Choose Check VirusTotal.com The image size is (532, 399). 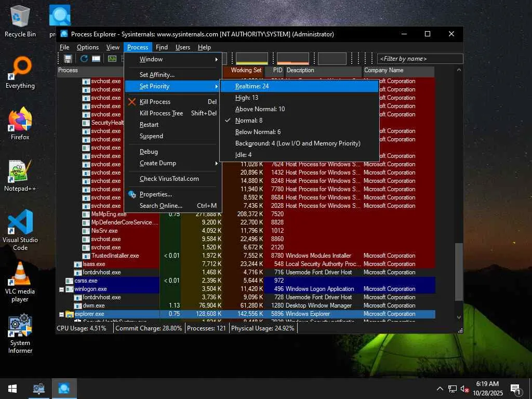tap(173, 179)
